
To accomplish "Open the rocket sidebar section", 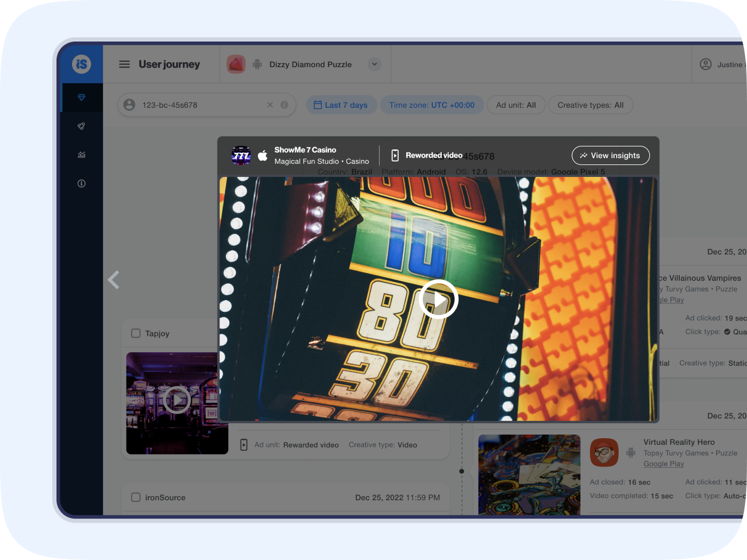I will tap(82, 126).
